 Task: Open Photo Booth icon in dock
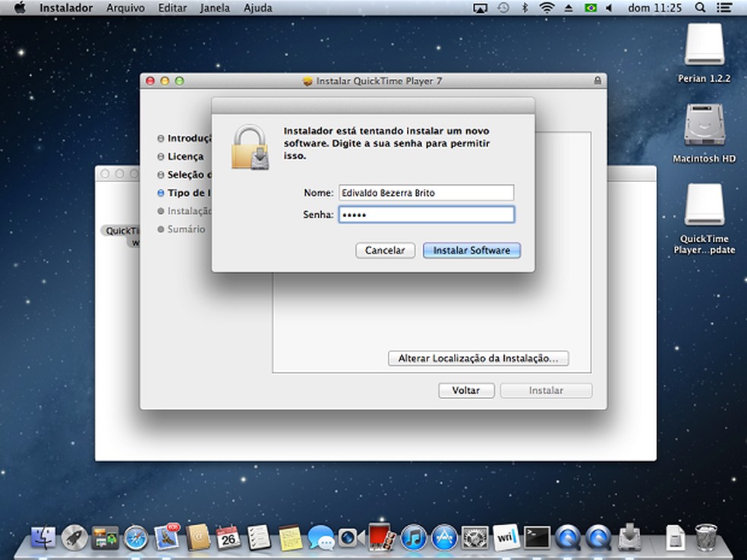tap(382, 537)
